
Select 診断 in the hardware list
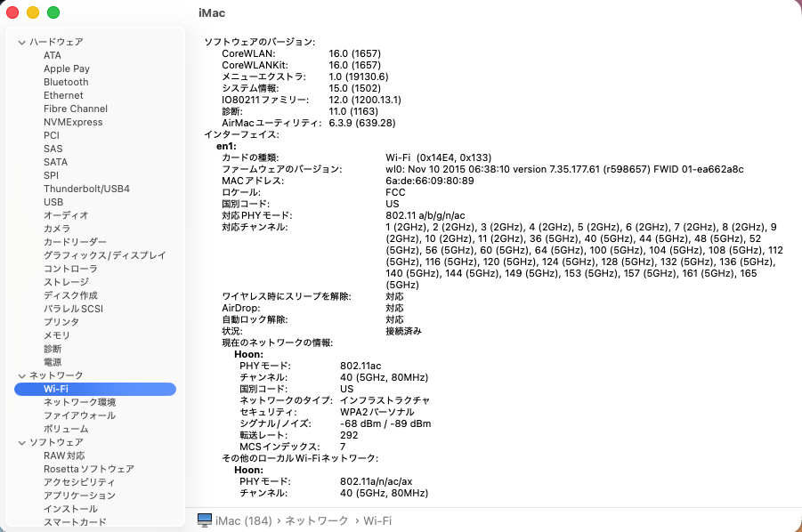[53, 349]
